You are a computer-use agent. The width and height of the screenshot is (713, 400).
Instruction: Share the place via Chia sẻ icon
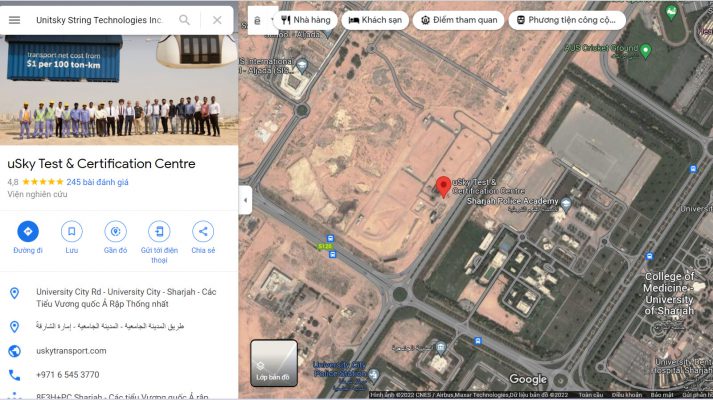click(x=203, y=232)
